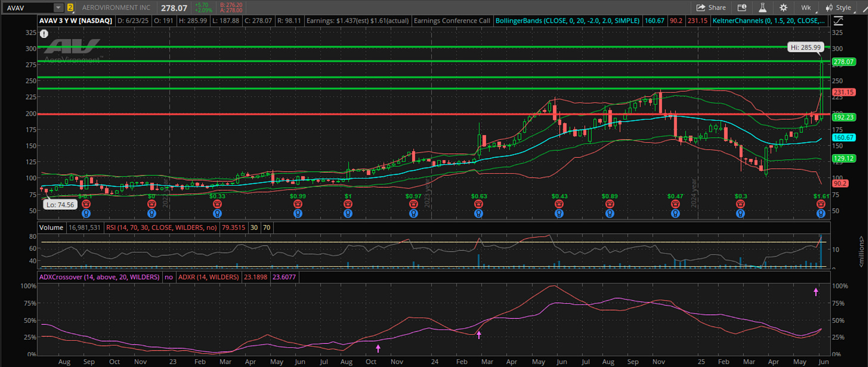
Task: Click the BollingerBands study label
Action: click(x=566, y=20)
